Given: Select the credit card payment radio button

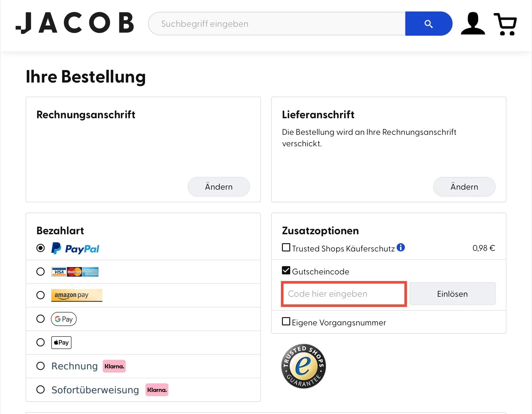Looking at the screenshot, I should tap(41, 272).
